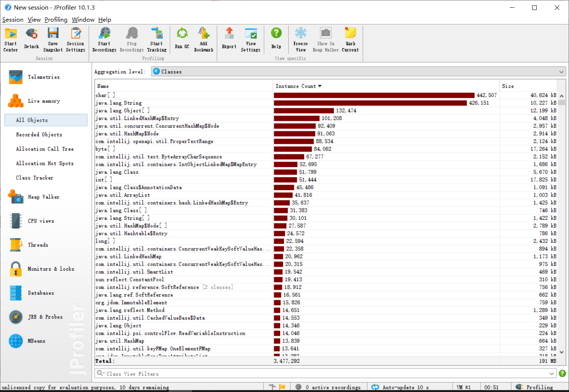Click the Export toolbar icon
The width and height of the screenshot is (569, 392).
[229, 38]
